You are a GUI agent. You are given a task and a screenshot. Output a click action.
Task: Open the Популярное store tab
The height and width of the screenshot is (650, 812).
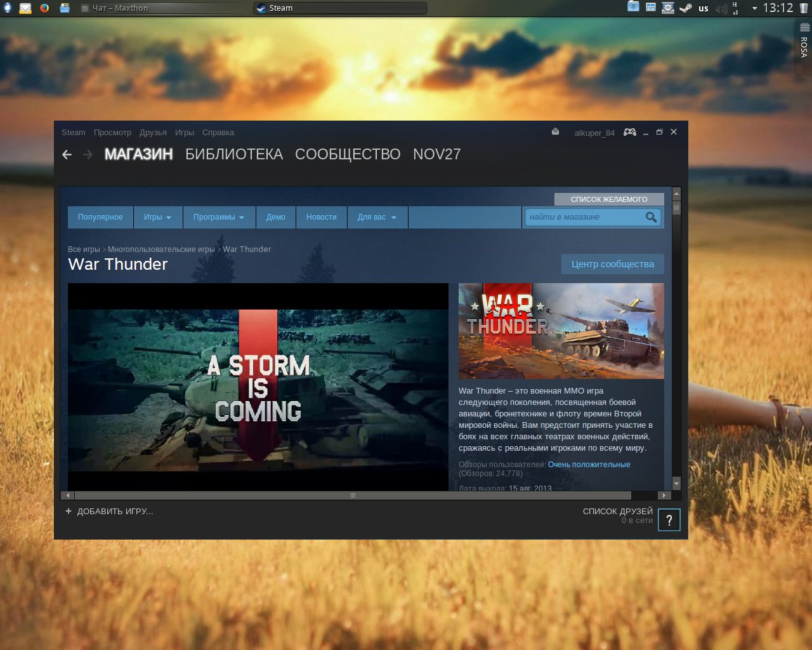point(100,217)
